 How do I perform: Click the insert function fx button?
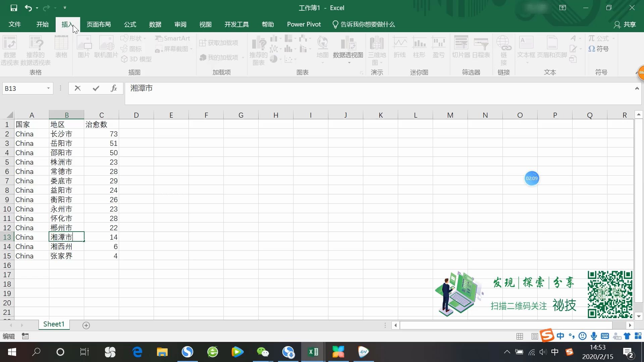pos(114,88)
